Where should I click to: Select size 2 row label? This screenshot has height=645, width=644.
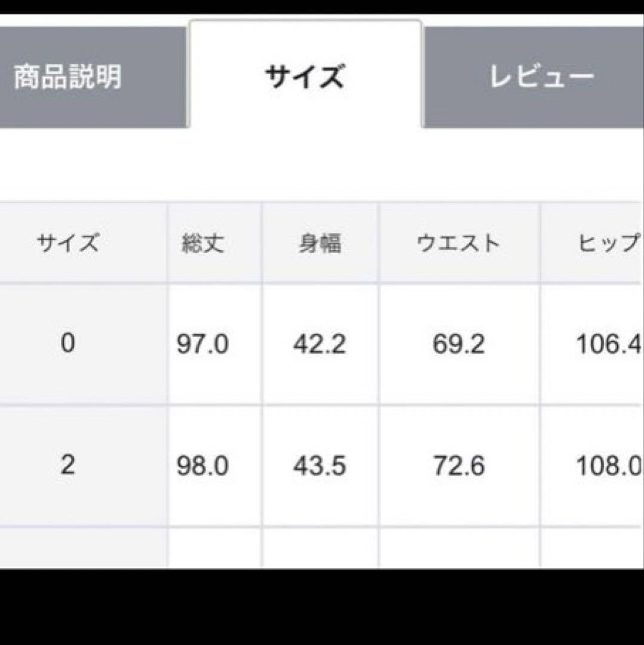70,467
